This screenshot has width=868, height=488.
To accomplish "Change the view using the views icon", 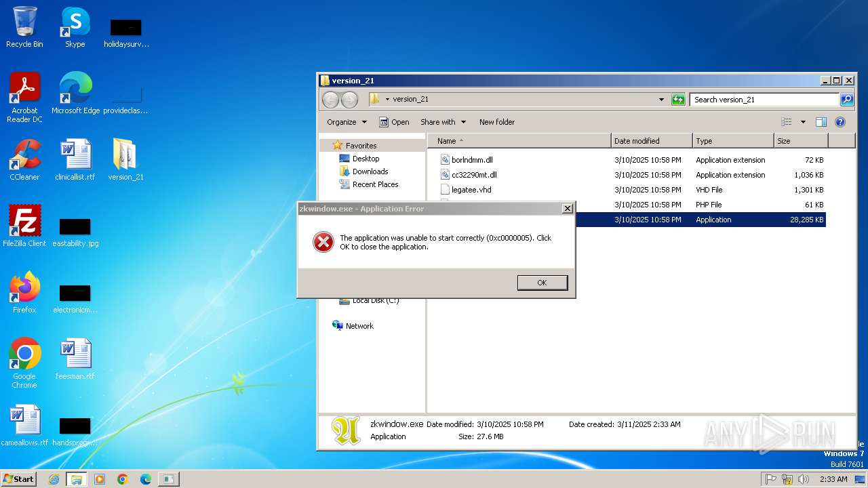I will [x=787, y=122].
